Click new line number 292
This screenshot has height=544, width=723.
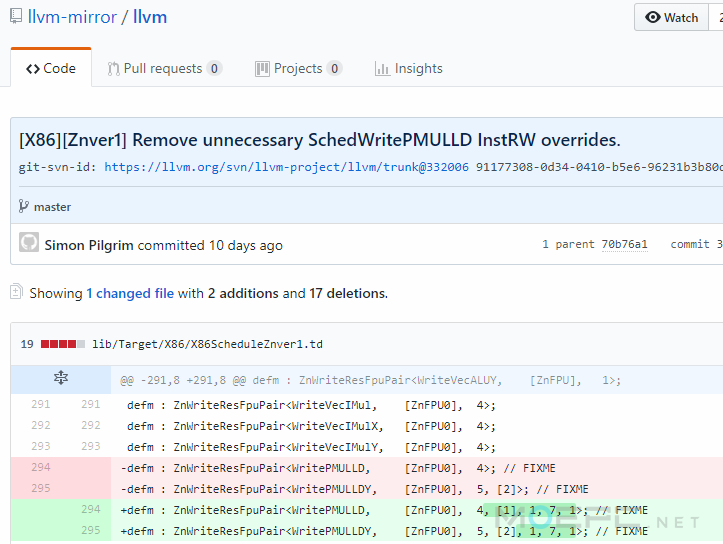tap(90, 425)
